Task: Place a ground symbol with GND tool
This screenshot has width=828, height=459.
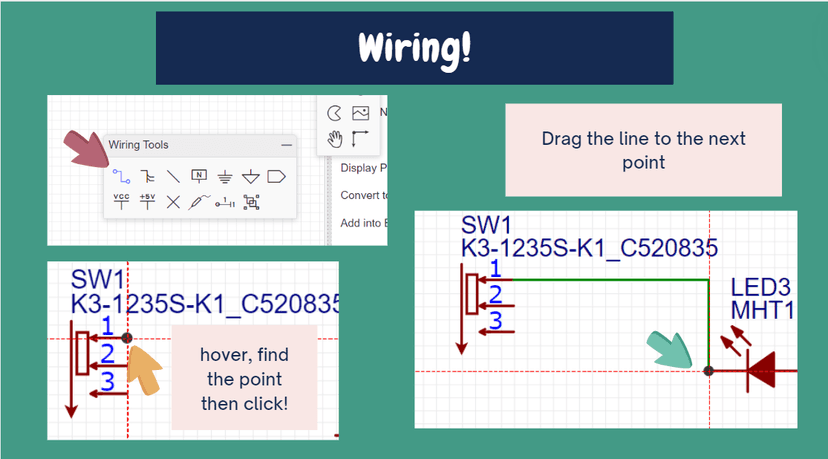Action: [x=225, y=177]
